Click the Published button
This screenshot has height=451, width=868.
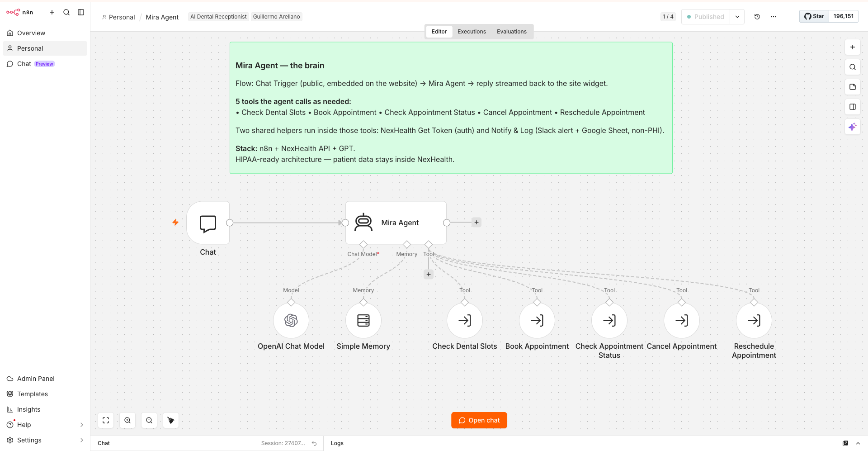pyautogui.click(x=706, y=17)
